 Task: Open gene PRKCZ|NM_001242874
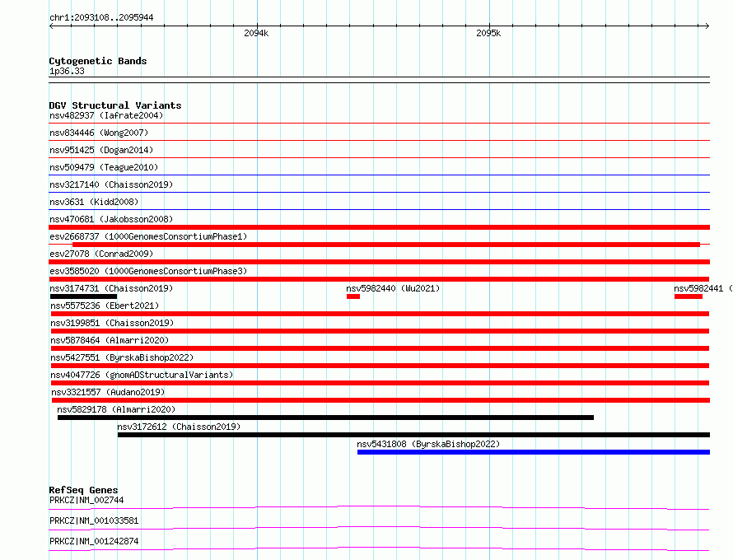point(94,541)
